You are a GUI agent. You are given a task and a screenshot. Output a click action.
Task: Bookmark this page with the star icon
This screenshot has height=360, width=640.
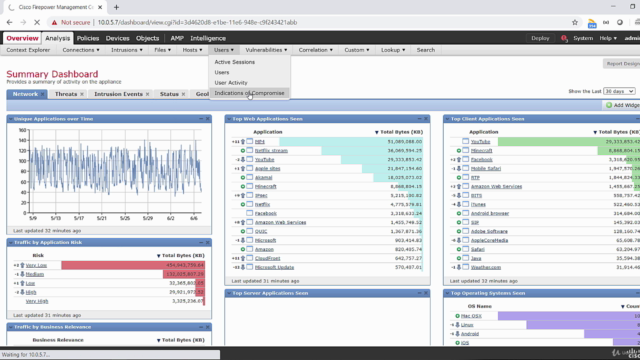coord(575,22)
